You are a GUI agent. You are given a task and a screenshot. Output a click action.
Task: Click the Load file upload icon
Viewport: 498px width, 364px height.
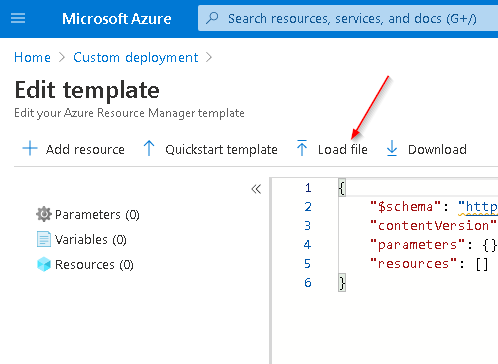click(x=302, y=148)
